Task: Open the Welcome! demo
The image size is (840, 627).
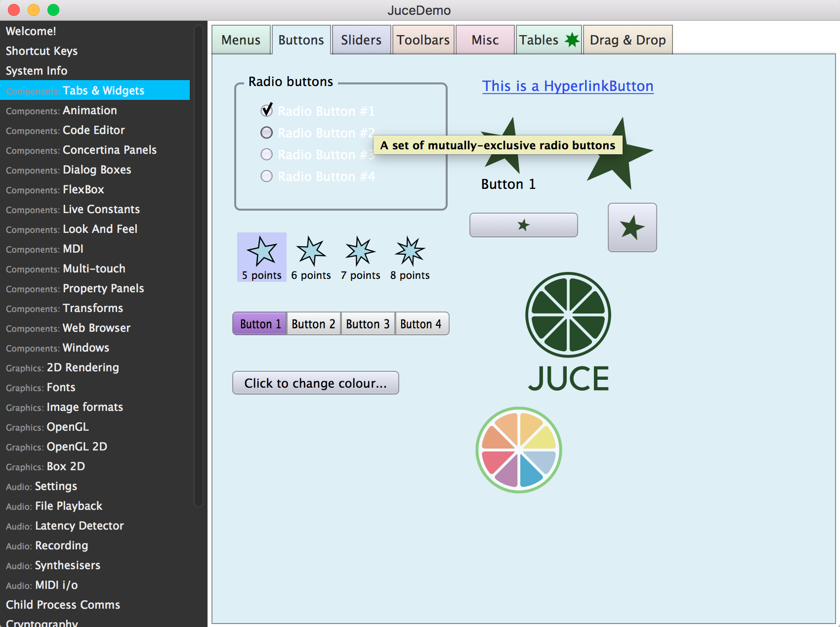Action: (x=95, y=31)
